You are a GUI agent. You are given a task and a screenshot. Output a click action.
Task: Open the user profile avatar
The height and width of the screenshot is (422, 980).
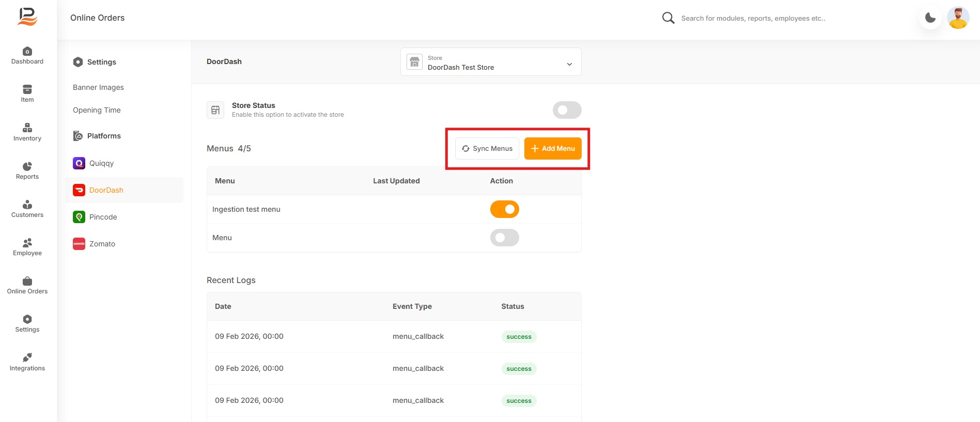[958, 18]
